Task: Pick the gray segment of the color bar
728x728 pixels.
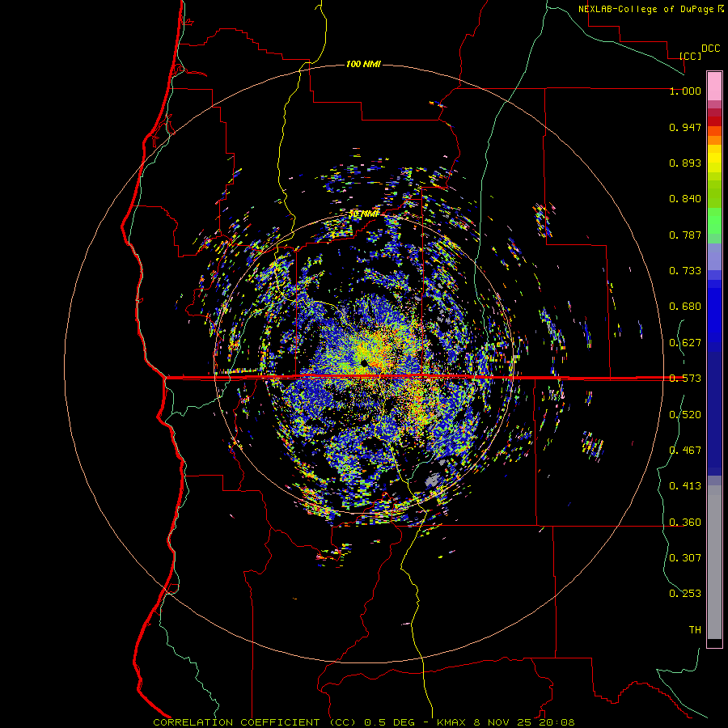Action: 714,562
